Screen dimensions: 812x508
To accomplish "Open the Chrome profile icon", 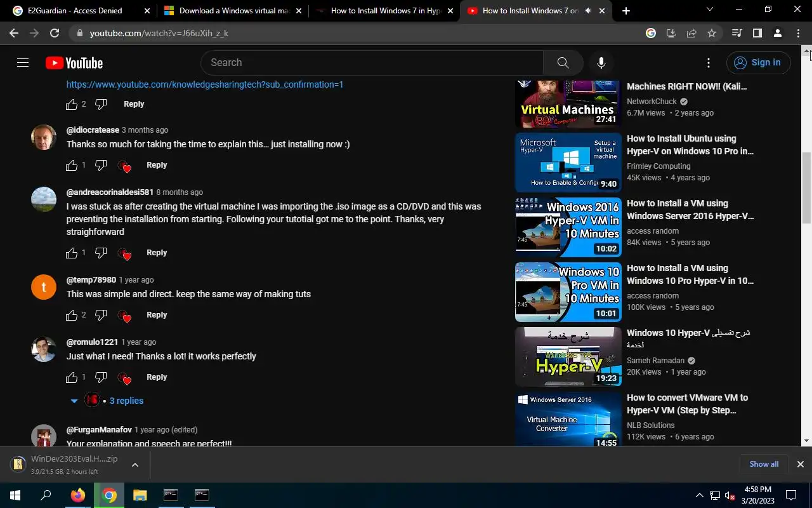I will [x=777, y=33].
